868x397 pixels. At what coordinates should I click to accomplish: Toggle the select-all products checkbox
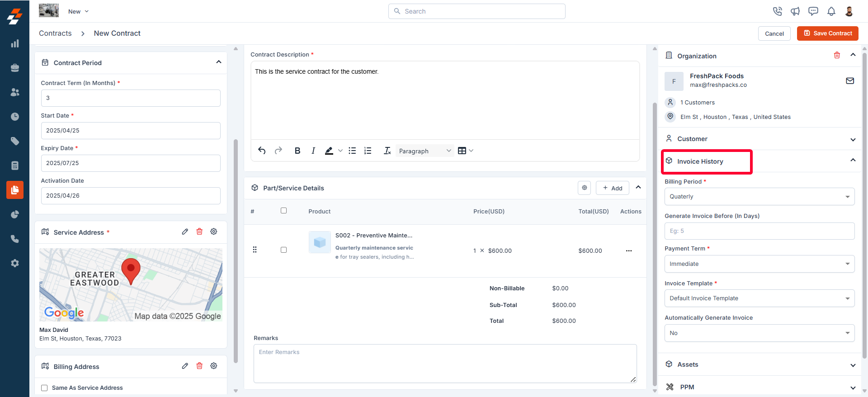283,210
